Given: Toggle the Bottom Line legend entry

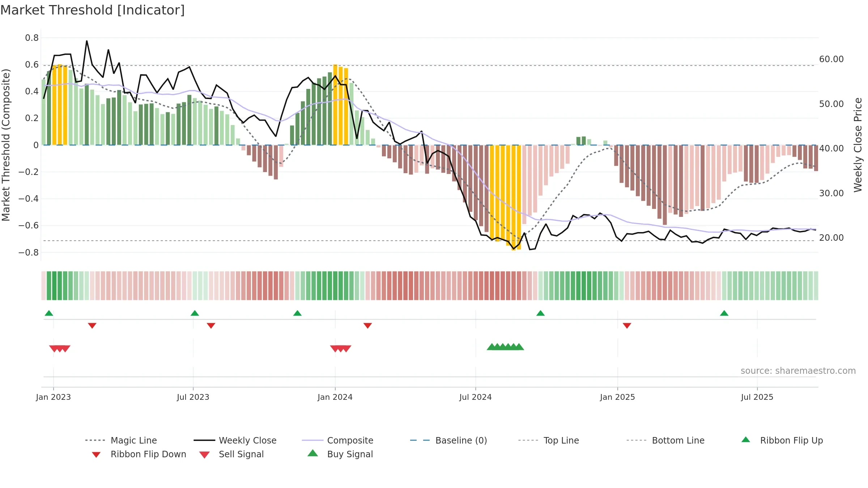Looking at the screenshot, I should 665,440.
